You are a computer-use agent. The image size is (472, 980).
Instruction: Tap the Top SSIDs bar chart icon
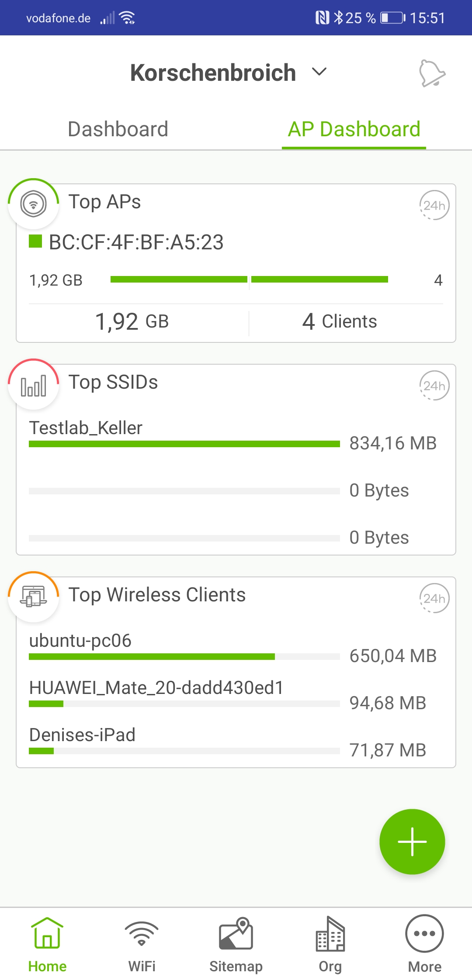34,385
